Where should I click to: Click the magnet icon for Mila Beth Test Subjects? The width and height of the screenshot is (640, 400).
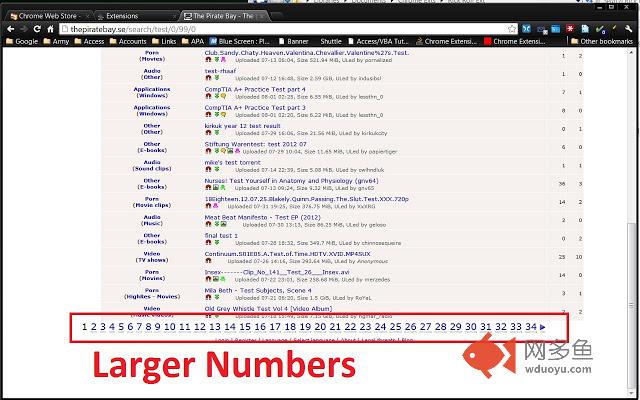pyautogui.click(x=208, y=297)
